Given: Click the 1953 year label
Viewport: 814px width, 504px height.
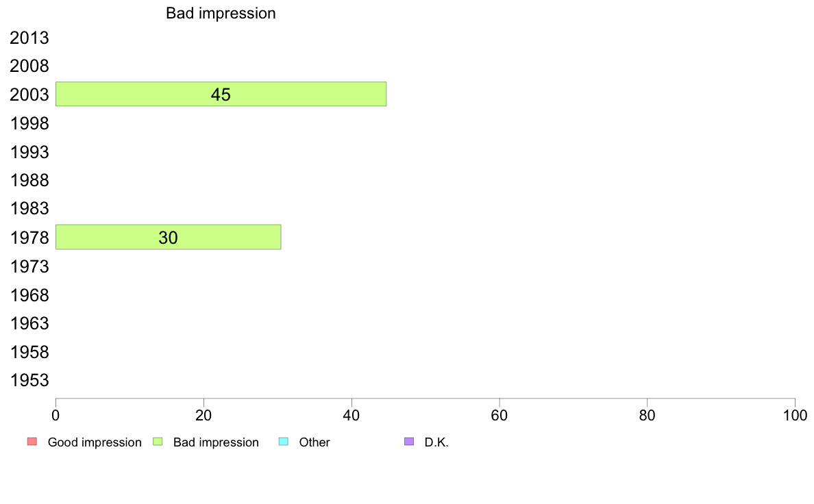Looking at the screenshot, I should 29,381.
